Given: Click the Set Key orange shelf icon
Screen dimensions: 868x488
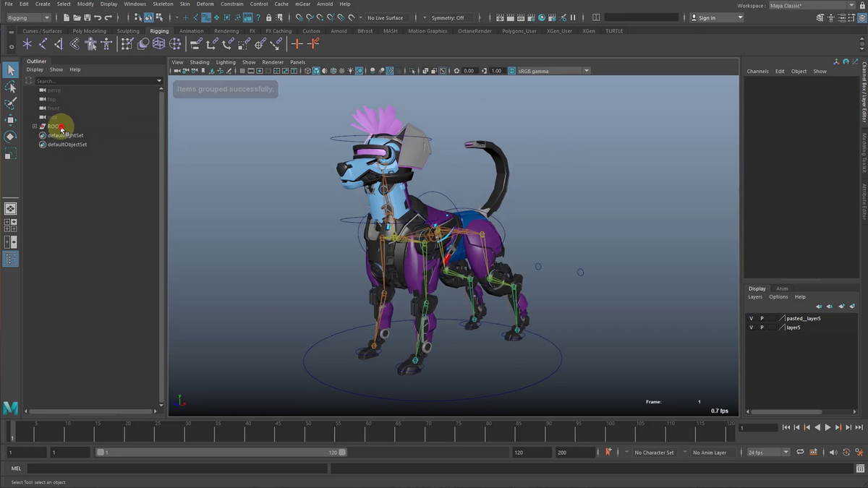Looking at the screenshot, I should tap(297, 44).
